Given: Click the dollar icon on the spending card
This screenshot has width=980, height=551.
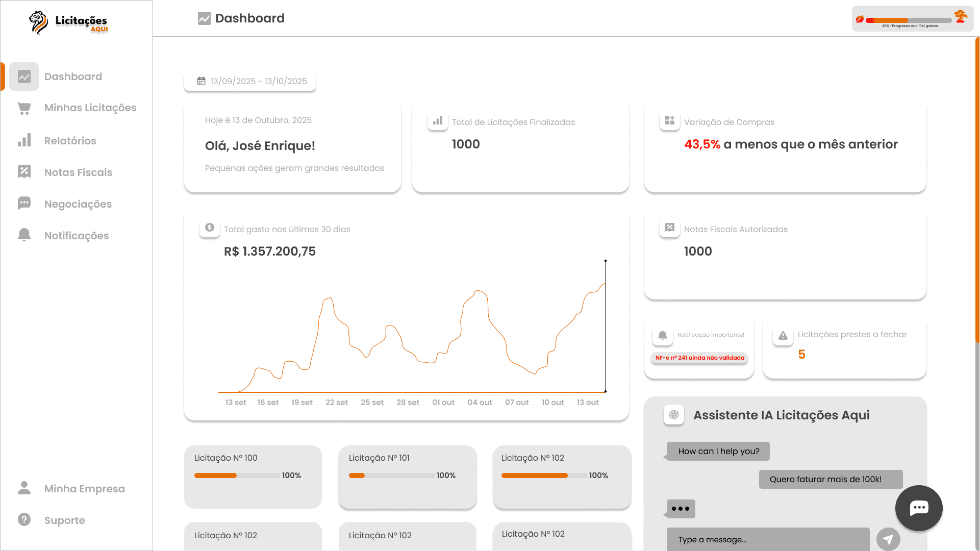Looking at the screenshot, I should click(x=209, y=228).
